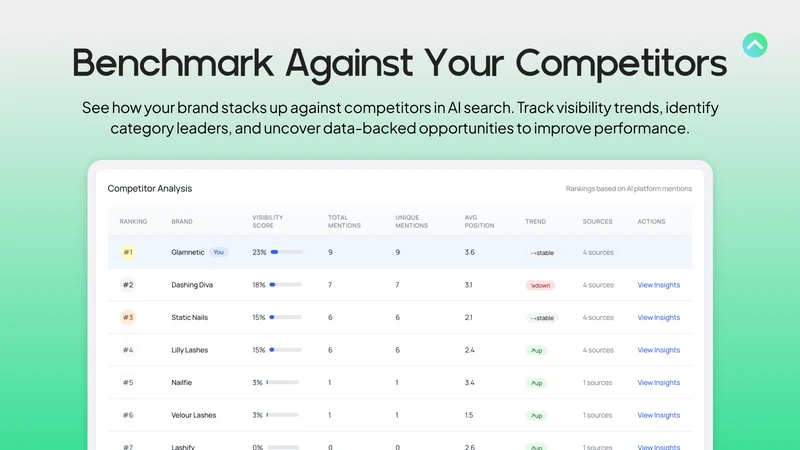Viewport: 800px width, 450px height.
Task: Click Velour Lashes' 3% visibility score bar
Action: 282,415
